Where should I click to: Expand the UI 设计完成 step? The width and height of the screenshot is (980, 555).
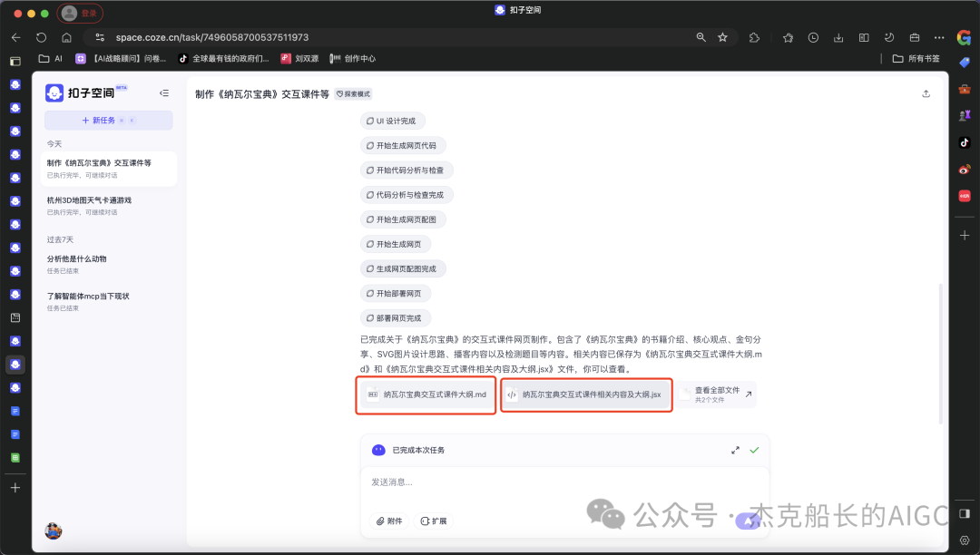[x=393, y=122]
